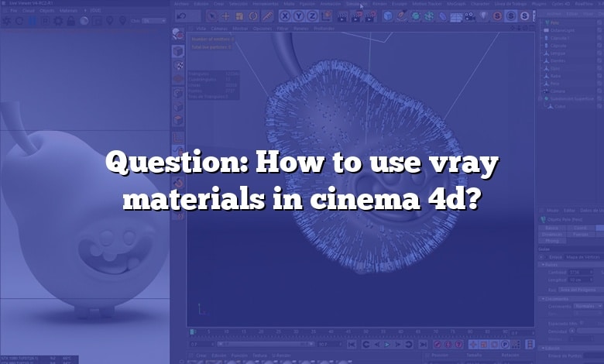Collapse the Edición section in attributes
604x364 pixels.
pyautogui.click(x=542, y=348)
